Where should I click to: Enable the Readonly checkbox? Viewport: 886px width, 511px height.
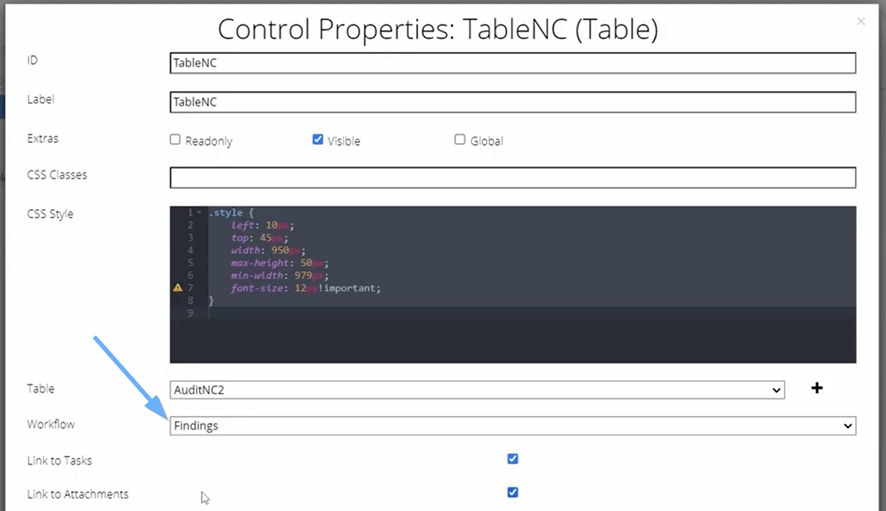[x=175, y=140]
